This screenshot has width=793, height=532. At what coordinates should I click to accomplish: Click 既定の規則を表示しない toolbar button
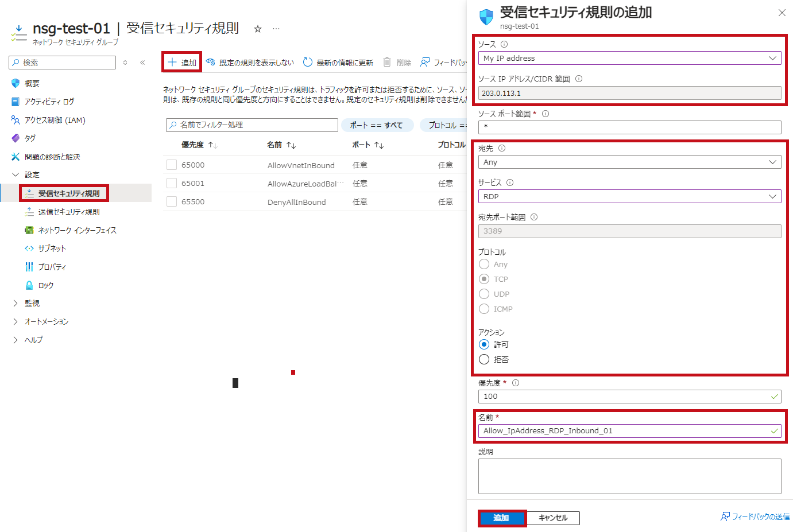pyautogui.click(x=250, y=63)
